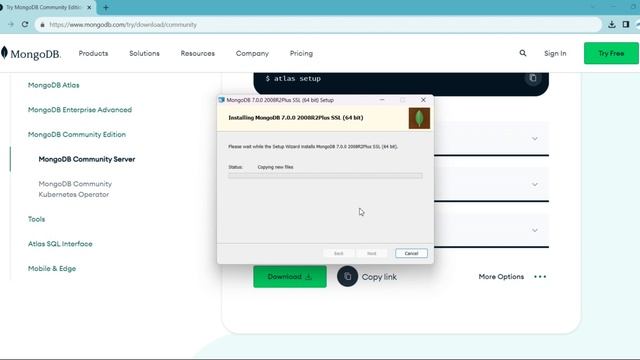Screen dimensions: 640x360
Task: Open Atlas SQL Interface sidebar link
Action: pyautogui.click(x=60, y=244)
